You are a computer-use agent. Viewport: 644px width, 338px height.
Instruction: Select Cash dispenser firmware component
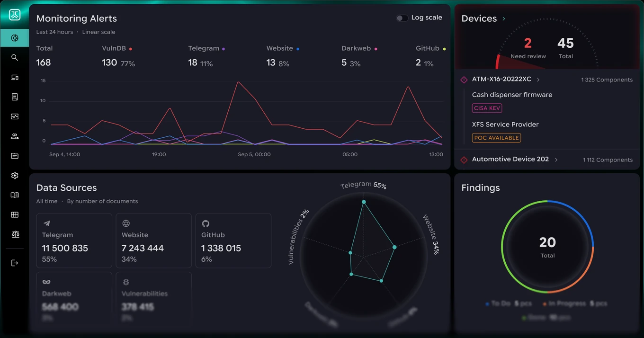(x=512, y=95)
